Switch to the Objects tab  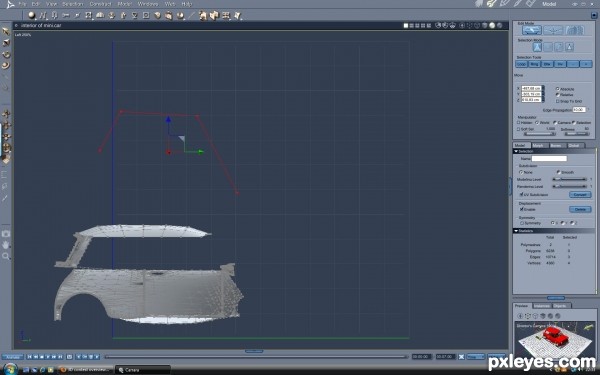561,306
